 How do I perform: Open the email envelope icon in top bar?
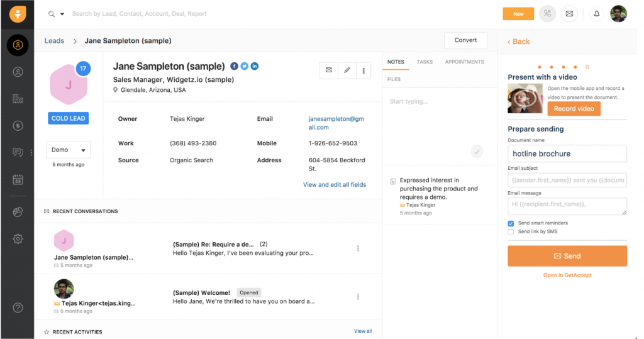569,14
